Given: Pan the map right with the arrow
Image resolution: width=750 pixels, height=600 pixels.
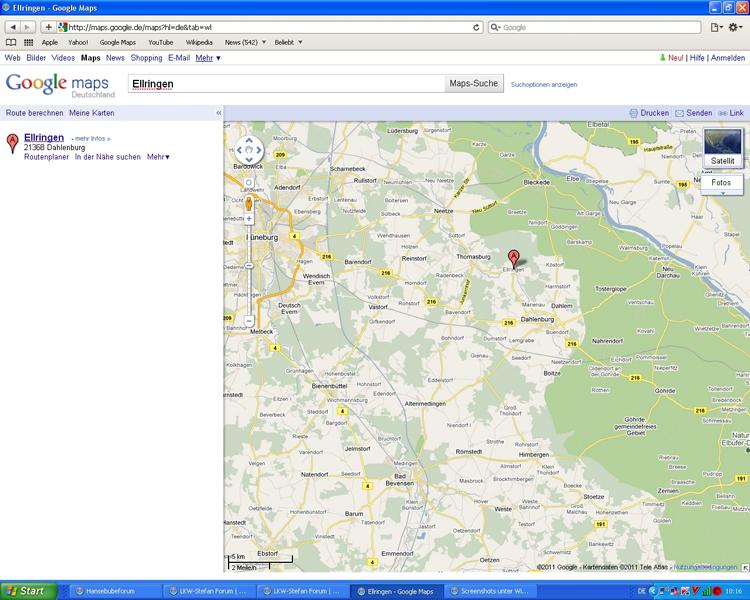Looking at the screenshot, I should pyautogui.click(x=259, y=150).
